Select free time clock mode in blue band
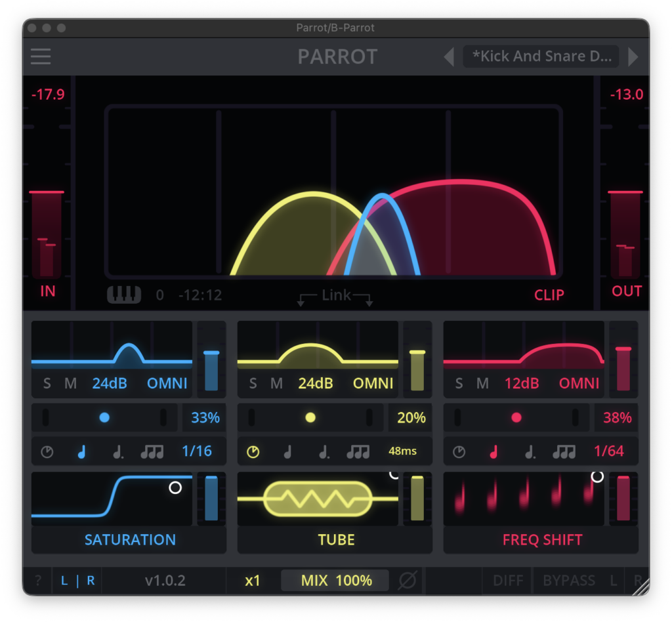This screenshot has height=622, width=672. [47, 452]
